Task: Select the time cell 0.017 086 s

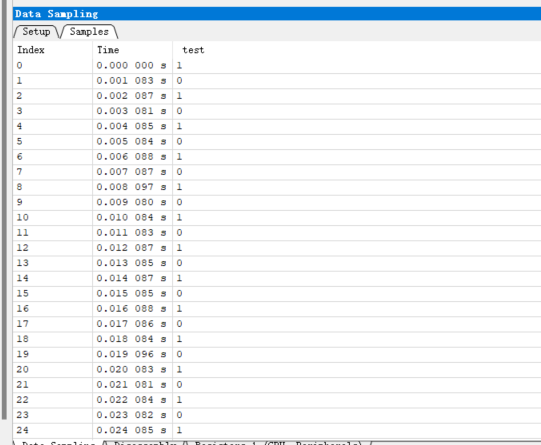Action: [x=132, y=324]
